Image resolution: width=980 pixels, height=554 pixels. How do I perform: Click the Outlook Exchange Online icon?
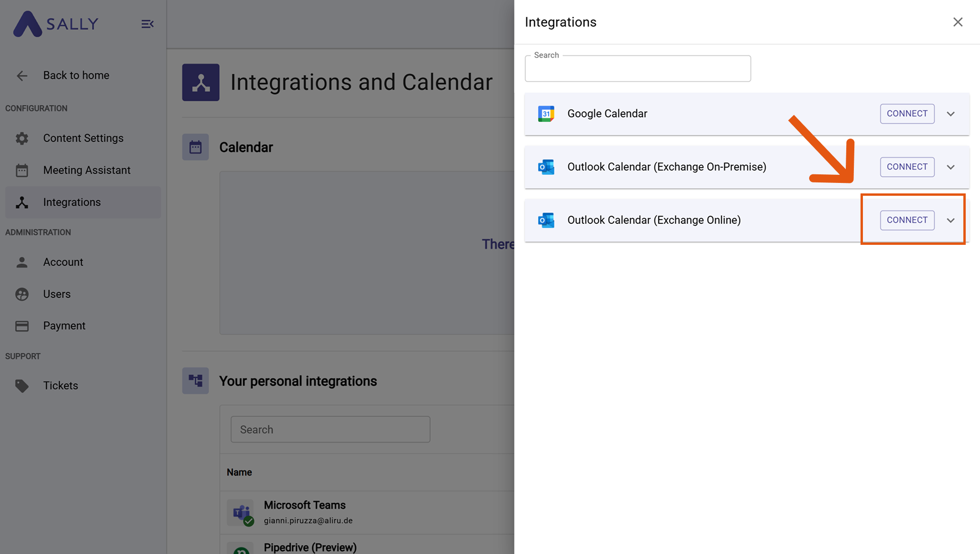546,221
